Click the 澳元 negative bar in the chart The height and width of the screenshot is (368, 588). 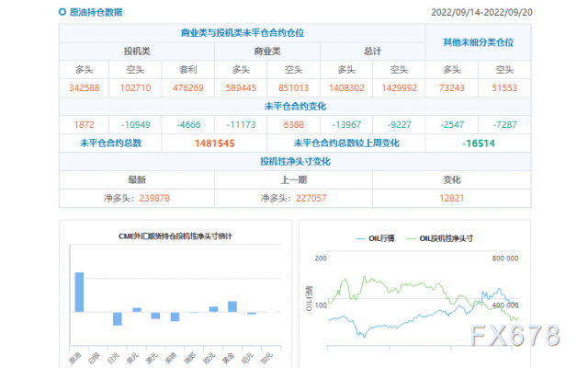pyautogui.click(x=155, y=316)
